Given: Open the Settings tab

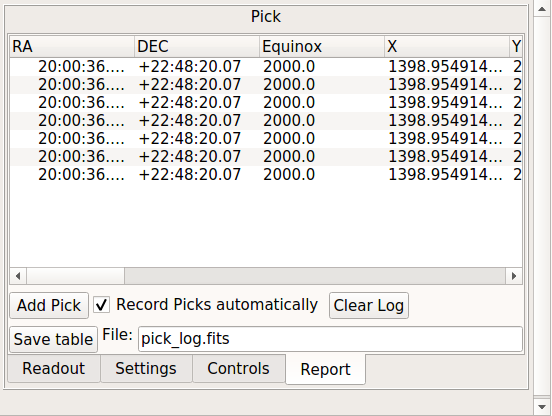Looking at the screenshot, I should coord(146,368).
